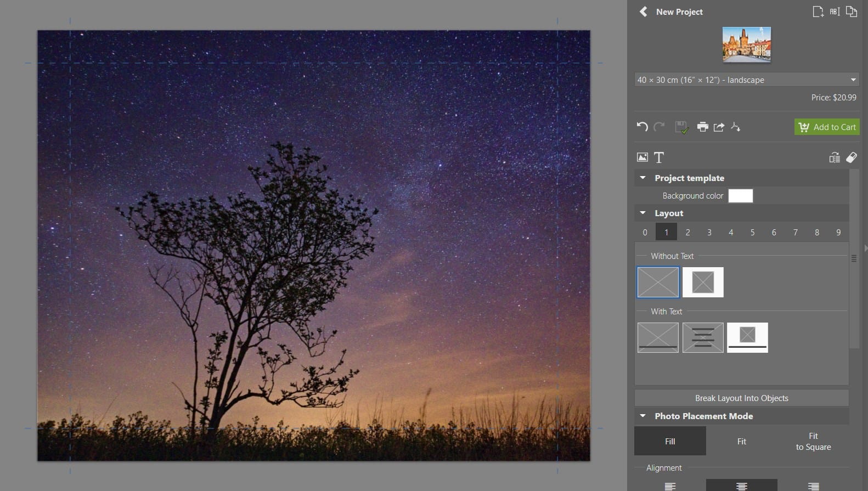868x491 pixels.
Task: Print the project with the printer icon
Action: [702, 127]
